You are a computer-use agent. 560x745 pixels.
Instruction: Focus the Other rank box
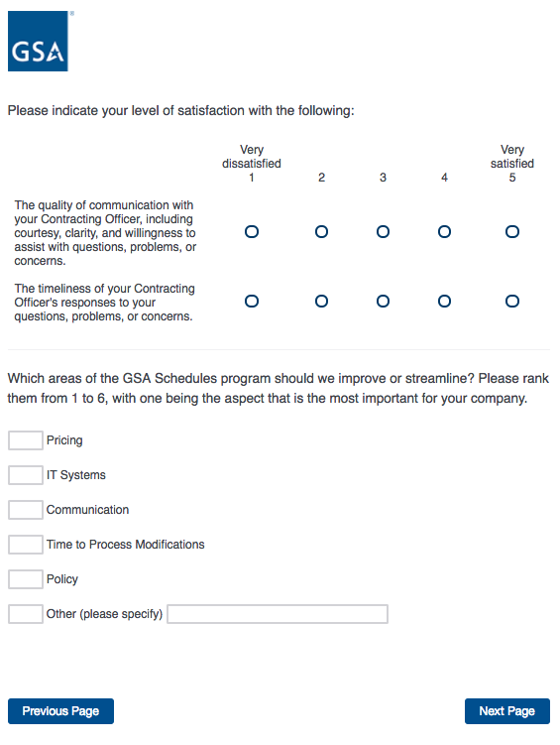[26, 614]
